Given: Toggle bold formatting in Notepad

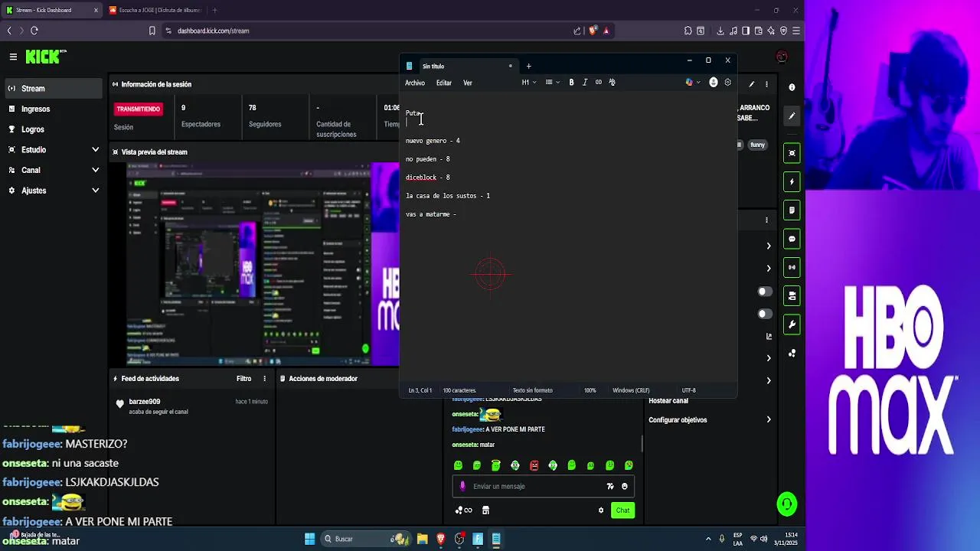Looking at the screenshot, I should [x=571, y=83].
